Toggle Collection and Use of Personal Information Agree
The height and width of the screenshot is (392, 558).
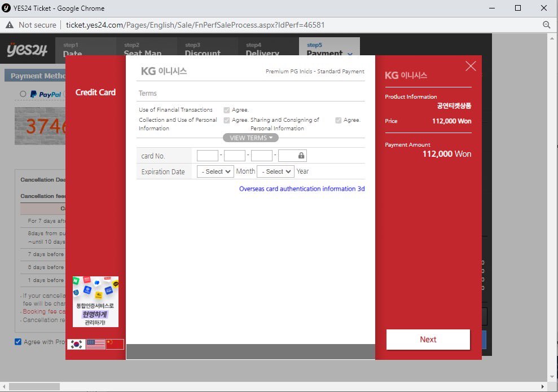click(226, 120)
